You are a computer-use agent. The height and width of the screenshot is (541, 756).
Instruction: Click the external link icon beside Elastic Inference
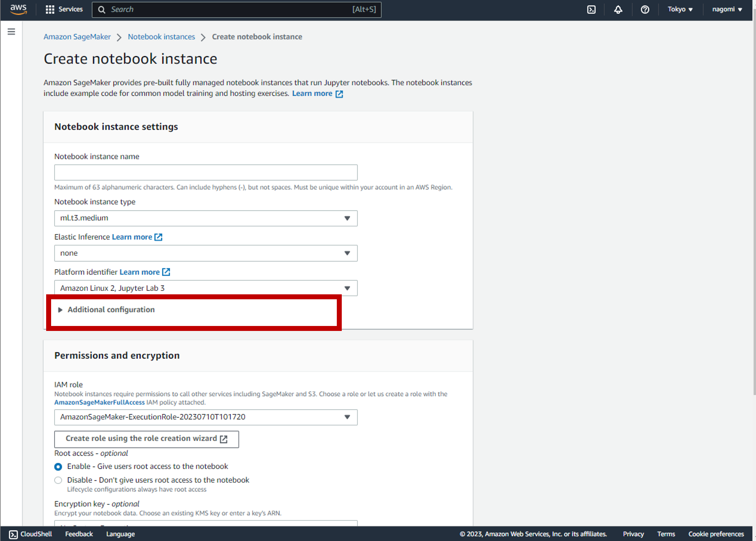[x=158, y=237]
